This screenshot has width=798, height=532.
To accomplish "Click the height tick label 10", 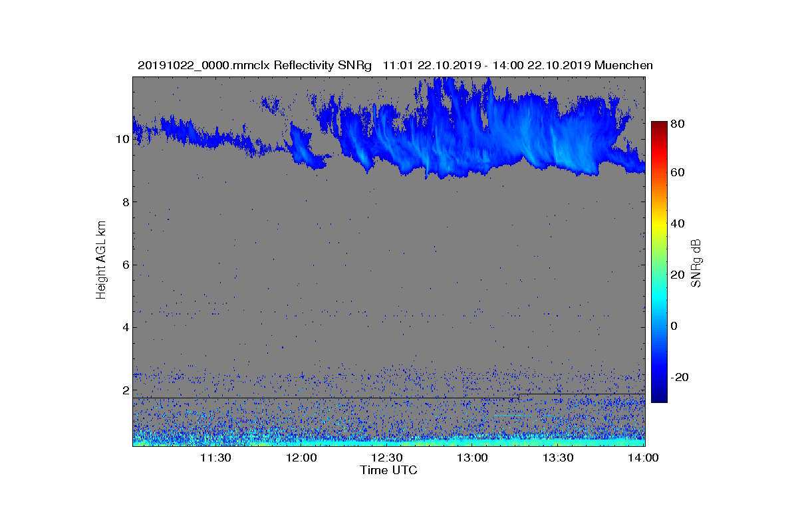I will pos(122,139).
